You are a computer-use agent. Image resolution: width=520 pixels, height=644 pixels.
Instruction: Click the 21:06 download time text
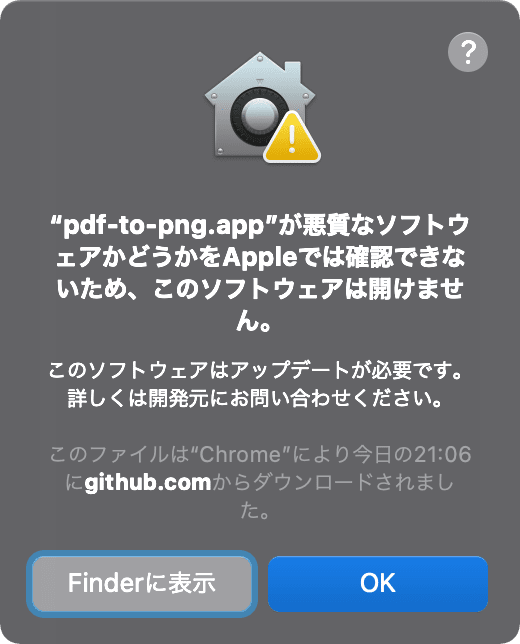[442, 454]
